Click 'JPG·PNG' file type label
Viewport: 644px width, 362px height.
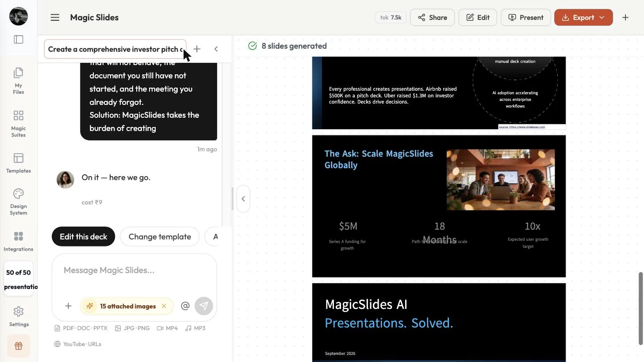(x=132, y=328)
